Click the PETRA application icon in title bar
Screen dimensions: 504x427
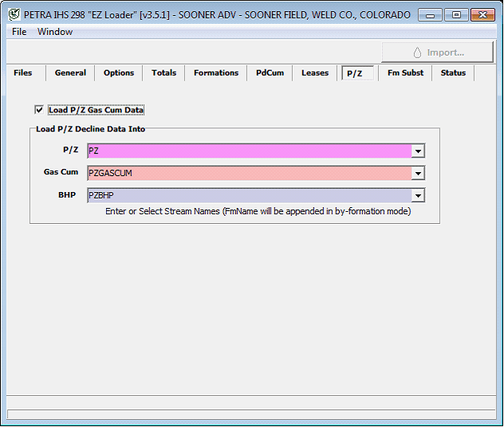click(x=14, y=14)
